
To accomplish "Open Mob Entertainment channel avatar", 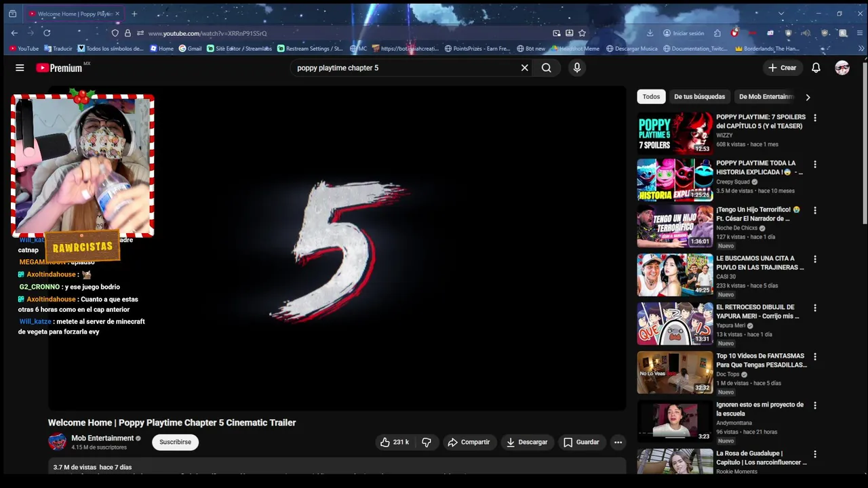I will pos(57,442).
